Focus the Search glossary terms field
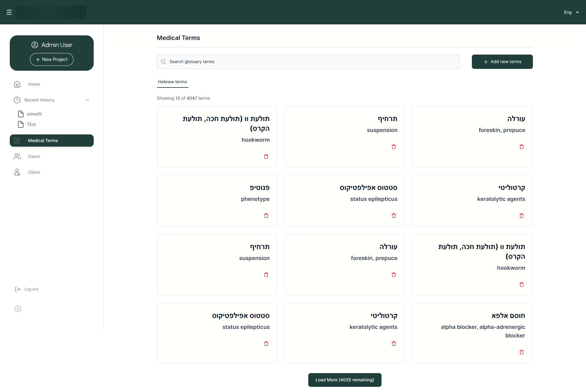Screen dimensions: 586x392 point(308,62)
